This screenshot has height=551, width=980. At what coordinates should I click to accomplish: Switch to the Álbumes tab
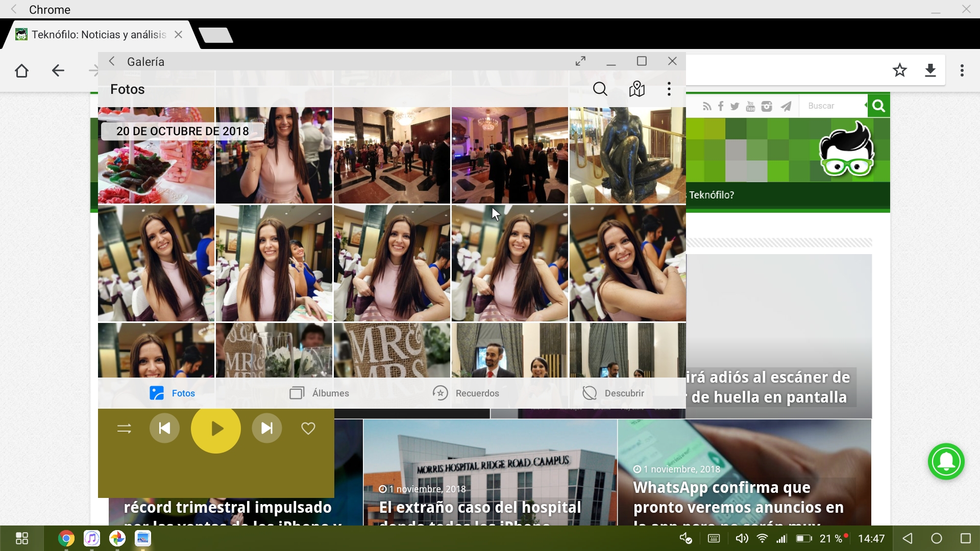coord(319,393)
